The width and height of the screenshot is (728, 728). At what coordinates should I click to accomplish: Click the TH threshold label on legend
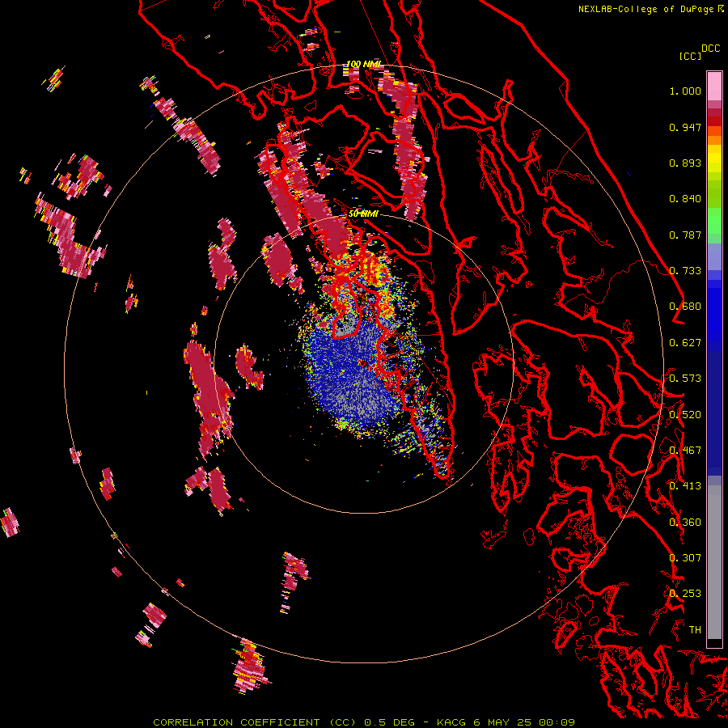[695, 630]
